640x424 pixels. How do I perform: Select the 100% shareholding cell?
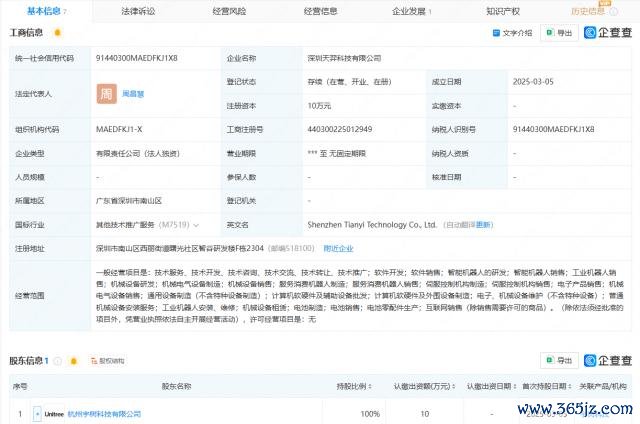(370, 414)
